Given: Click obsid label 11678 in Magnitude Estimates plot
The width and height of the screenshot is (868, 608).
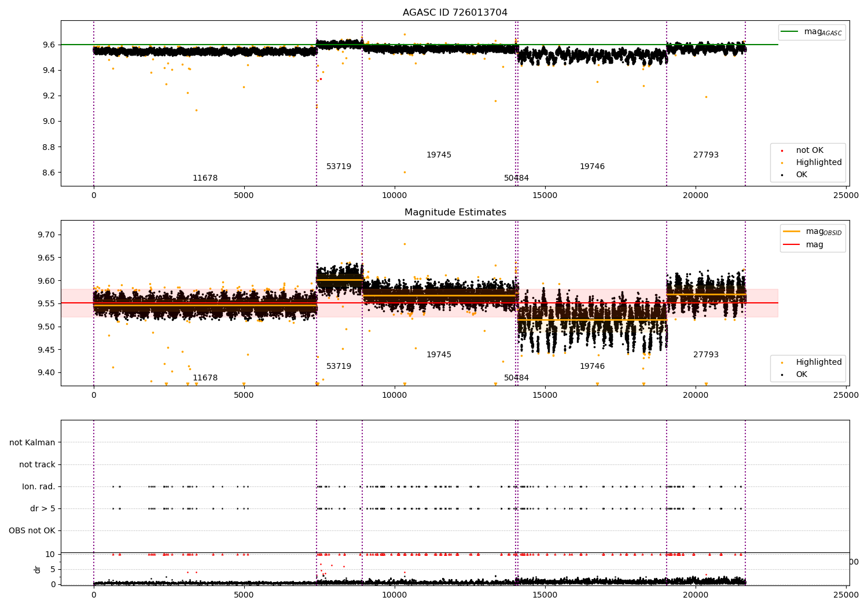Looking at the screenshot, I should 205,378.
